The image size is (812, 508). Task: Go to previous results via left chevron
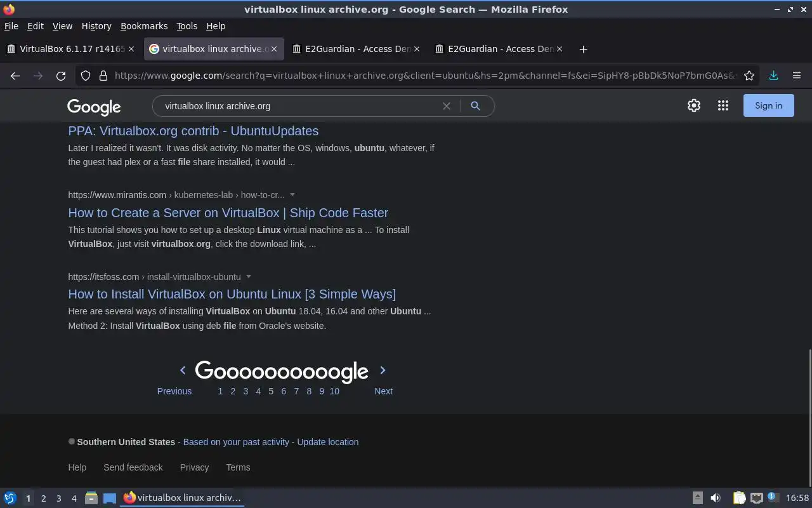tap(183, 370)
